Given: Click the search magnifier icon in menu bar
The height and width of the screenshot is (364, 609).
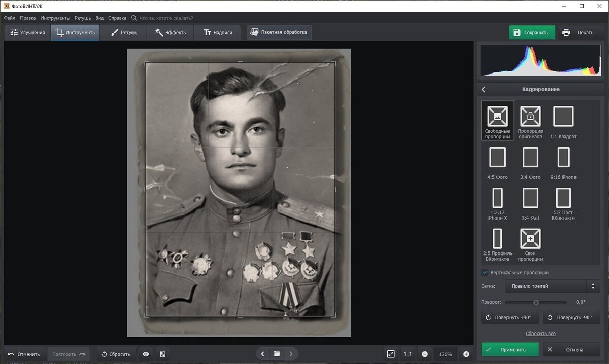Looking at the screenshot, I should coord(134,18).
